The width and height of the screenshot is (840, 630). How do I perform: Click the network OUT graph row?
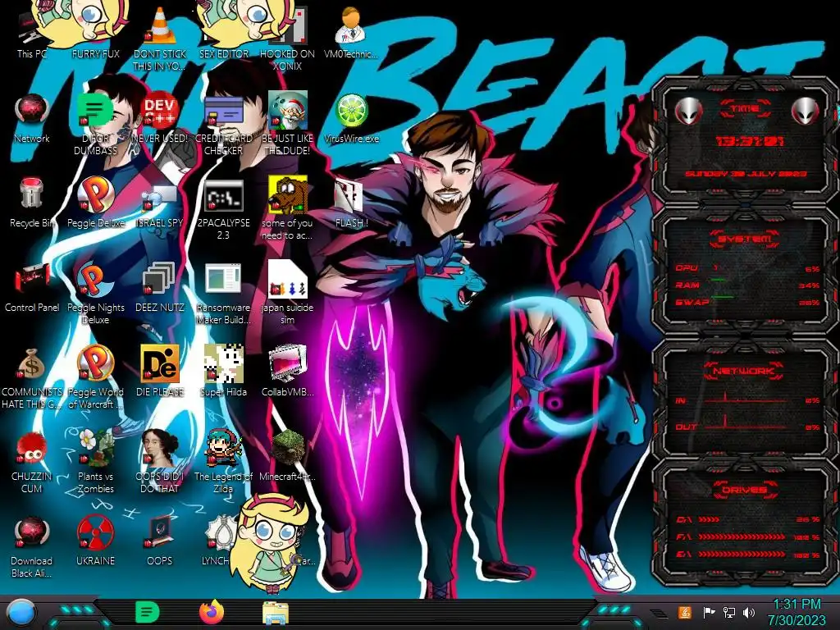pos(747,426)
